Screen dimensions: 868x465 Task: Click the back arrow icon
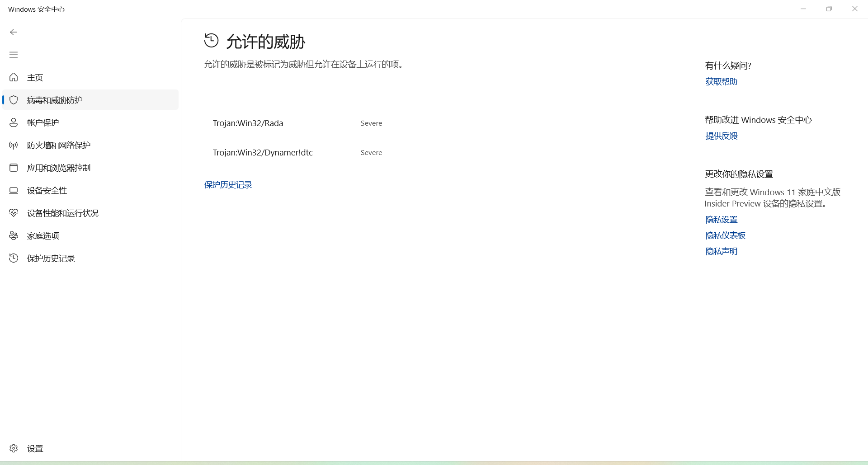(x=14, y=32)
